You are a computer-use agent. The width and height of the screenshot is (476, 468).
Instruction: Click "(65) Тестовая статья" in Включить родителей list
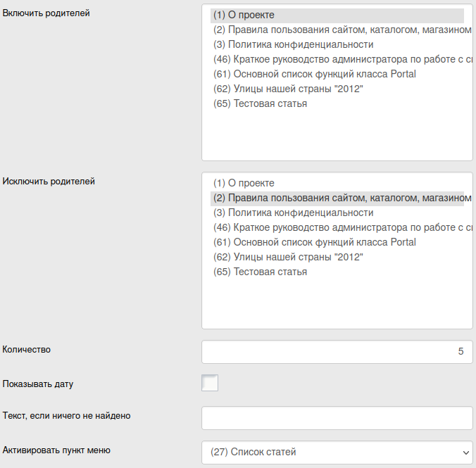pyautogui.click(x=260, y=103)
